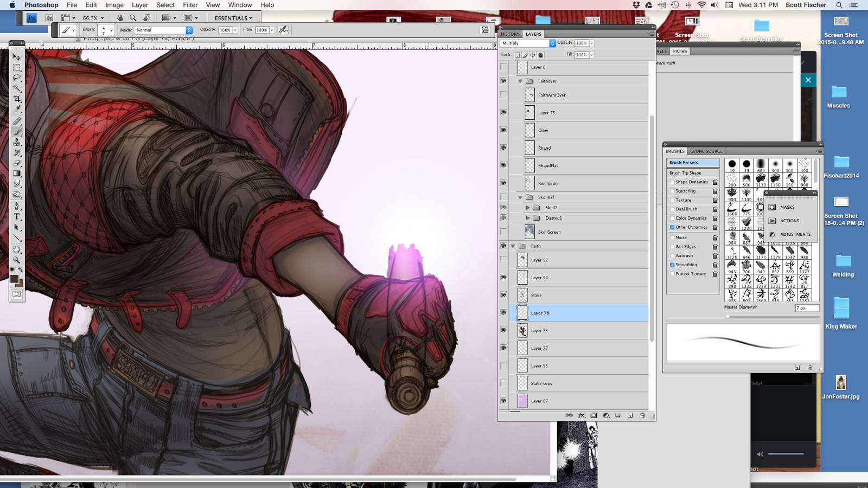This screenshot has height=488, width=868.
Task: Uncheck Smoothing in Brushes panel
Action: (672, 265)
